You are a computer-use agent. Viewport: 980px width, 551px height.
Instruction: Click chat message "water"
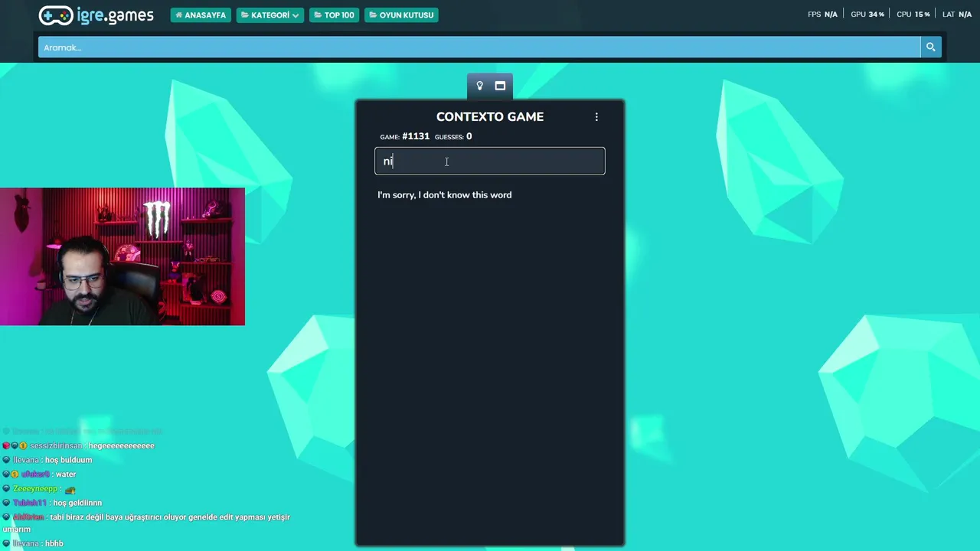click(66, 474)
